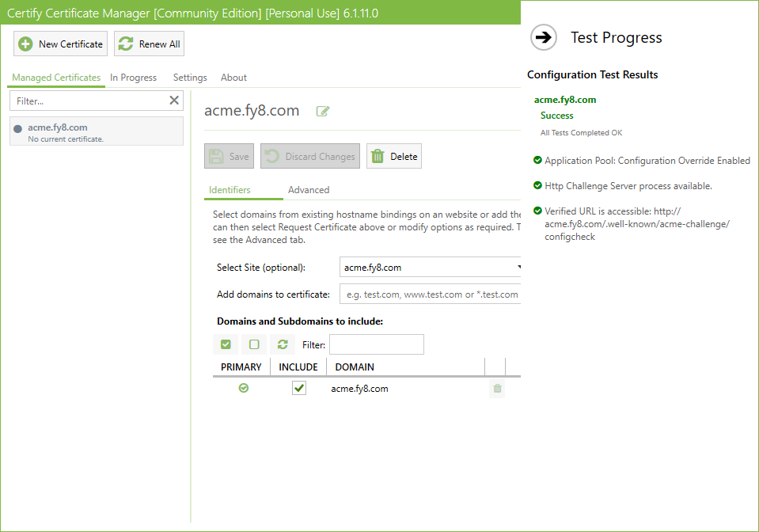Click the green acme.fy8.com test result heading
The width and height of the screenshot is (759, 532).
[x=565, y=100]
